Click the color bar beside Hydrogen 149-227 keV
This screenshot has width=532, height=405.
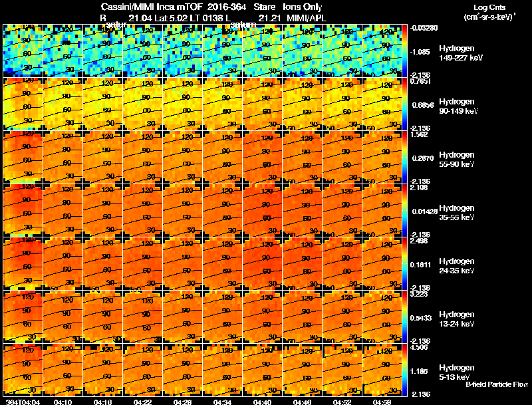[x=404, y=51]
